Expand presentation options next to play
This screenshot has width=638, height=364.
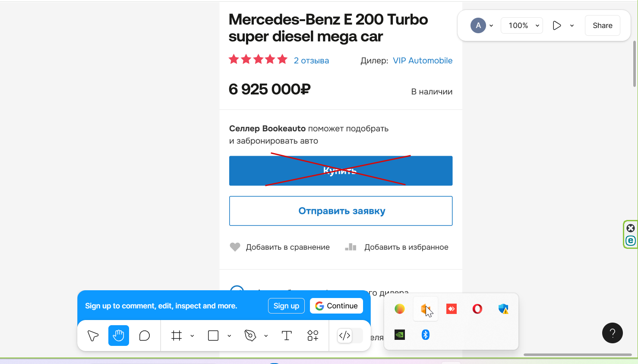(572, 25)
